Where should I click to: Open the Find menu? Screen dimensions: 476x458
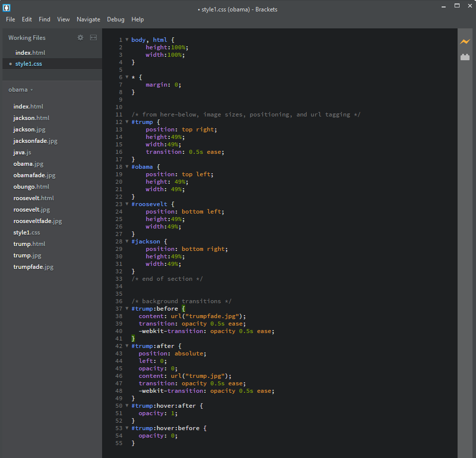click(x=44, y=19)
